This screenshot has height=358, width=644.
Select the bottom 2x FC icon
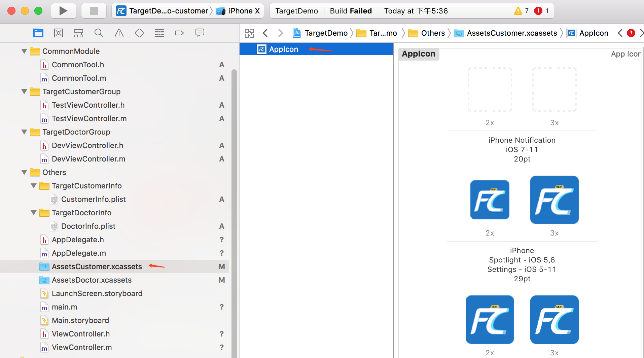pyautogui.click(x=490, y=320)
